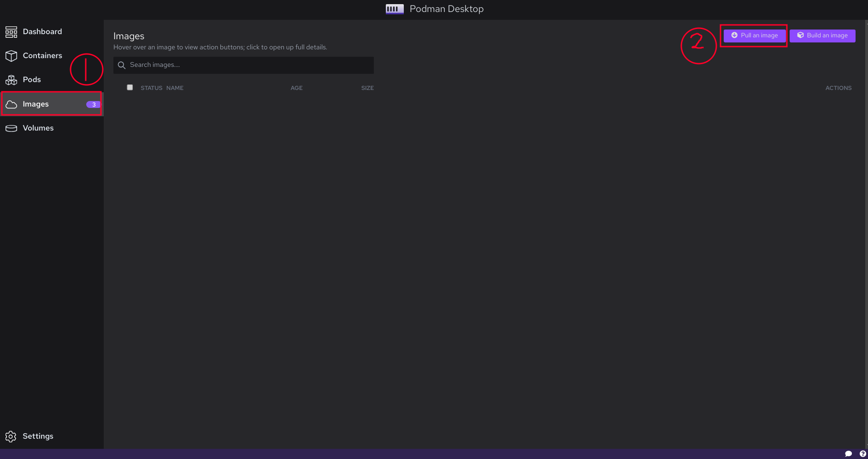Click the Podman Desktop logo icon
The height and width of the screenshot is (459, 868).
[395, 9]
